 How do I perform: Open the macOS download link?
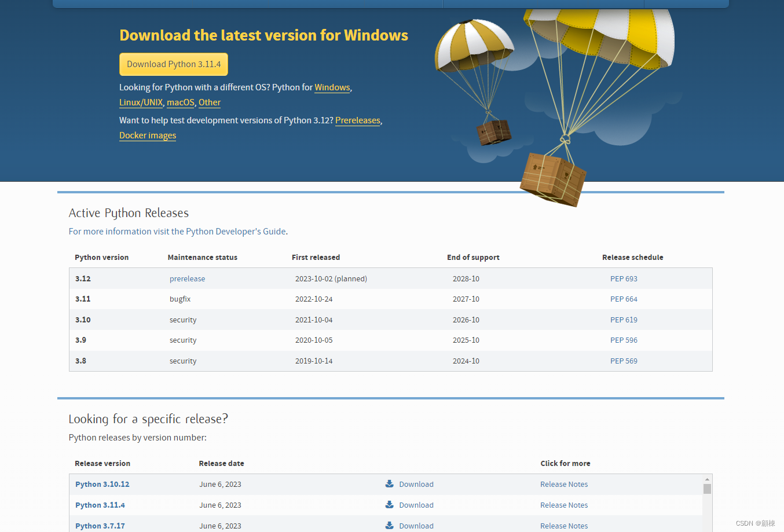point(181,102)
